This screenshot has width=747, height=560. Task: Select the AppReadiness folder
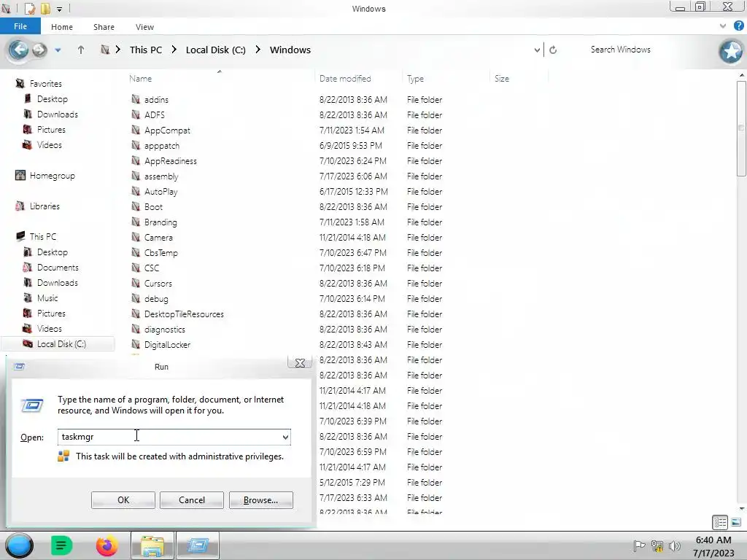(x=171, y=161)
